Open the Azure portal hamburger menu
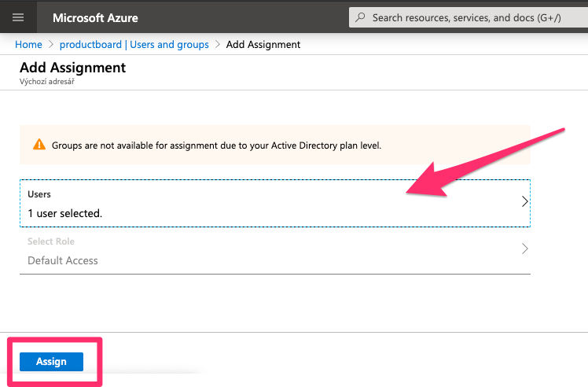 click(19, 17)
